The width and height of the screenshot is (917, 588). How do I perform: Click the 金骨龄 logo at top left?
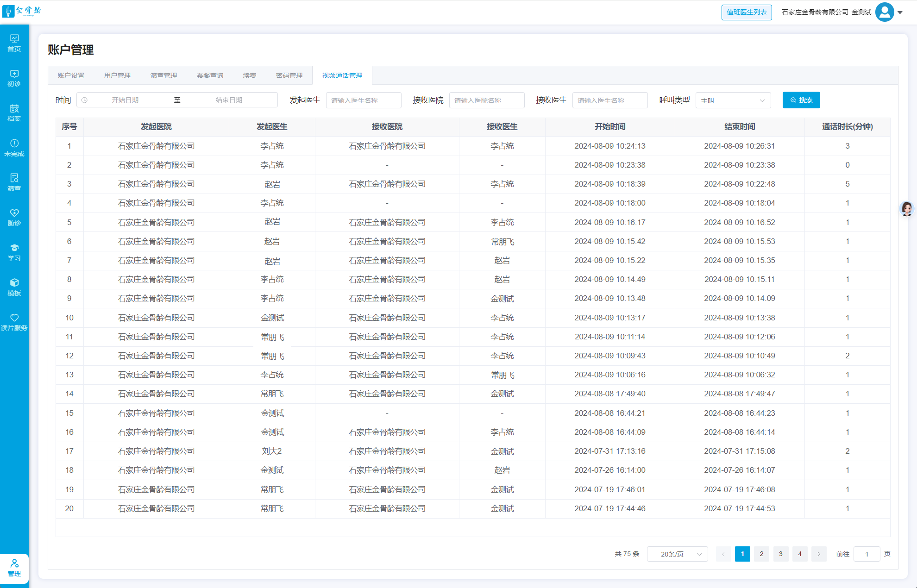pos(22,11)
